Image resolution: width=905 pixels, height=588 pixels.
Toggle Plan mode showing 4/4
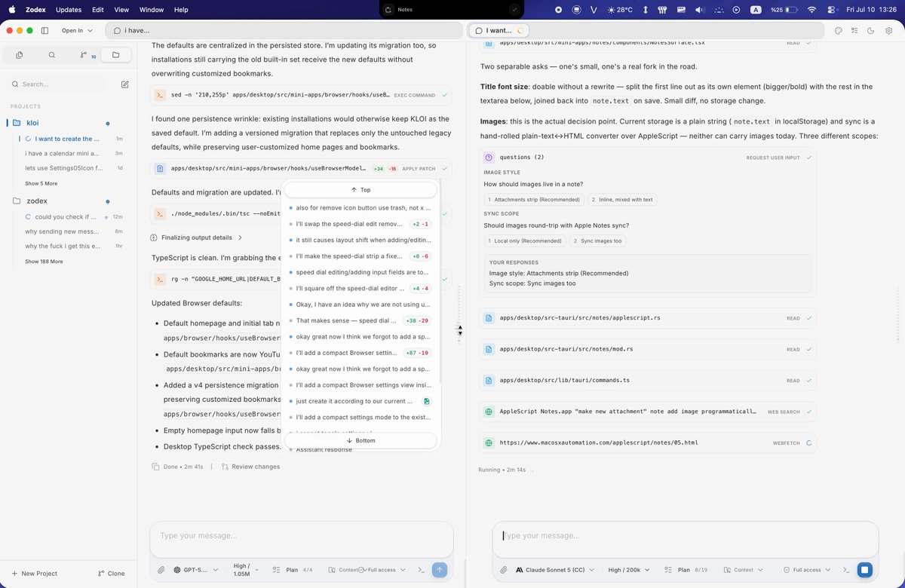pyautogui.click(x=293, y=570)
